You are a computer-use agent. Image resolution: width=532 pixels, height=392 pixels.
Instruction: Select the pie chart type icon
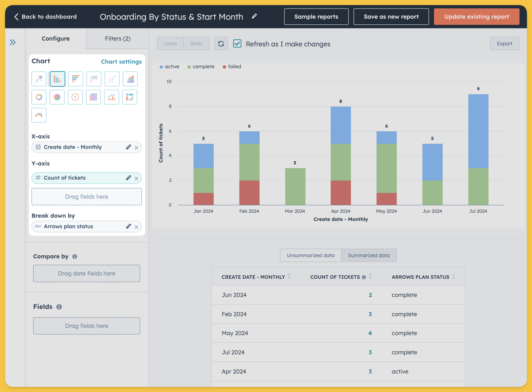[x=57, y=97]
